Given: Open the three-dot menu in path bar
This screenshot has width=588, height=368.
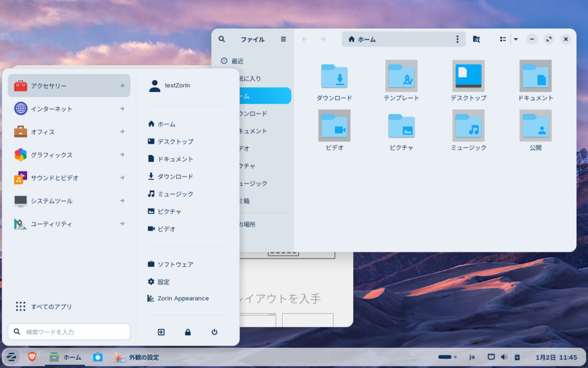Looking at the screenshot, I should [x=457, y=39].
